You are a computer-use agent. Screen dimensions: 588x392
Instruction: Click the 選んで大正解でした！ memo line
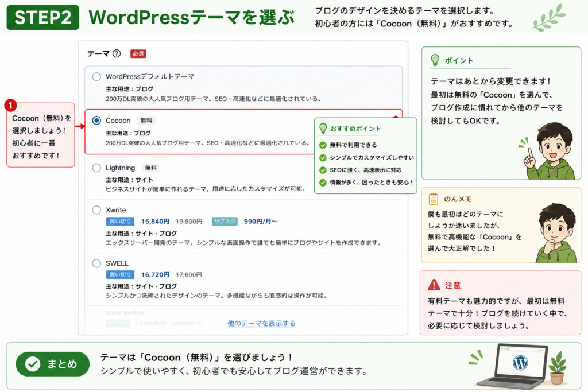462,249
